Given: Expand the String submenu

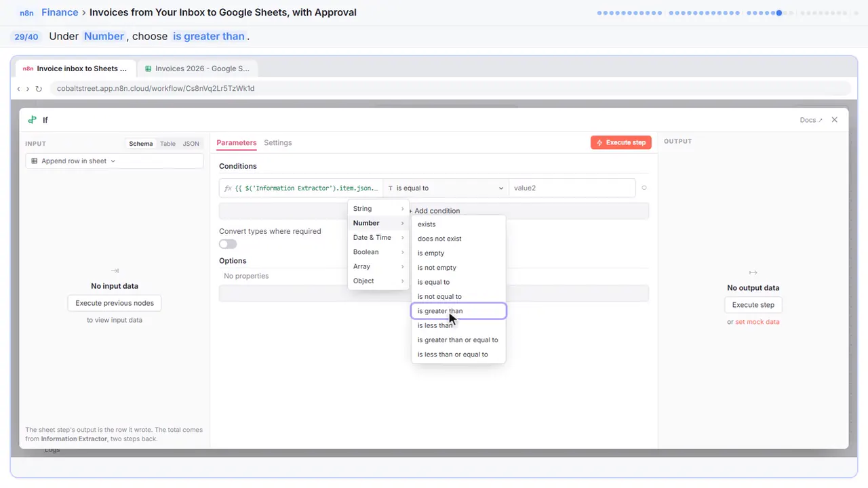Looking at the screenshot, I should [x=378, y=209].
